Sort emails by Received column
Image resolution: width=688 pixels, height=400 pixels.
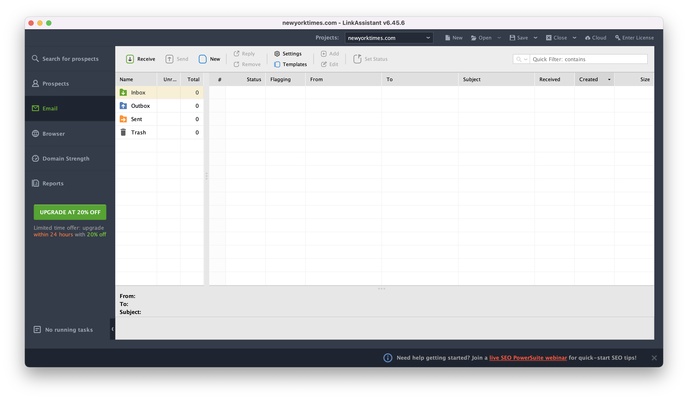coord(555,79)
